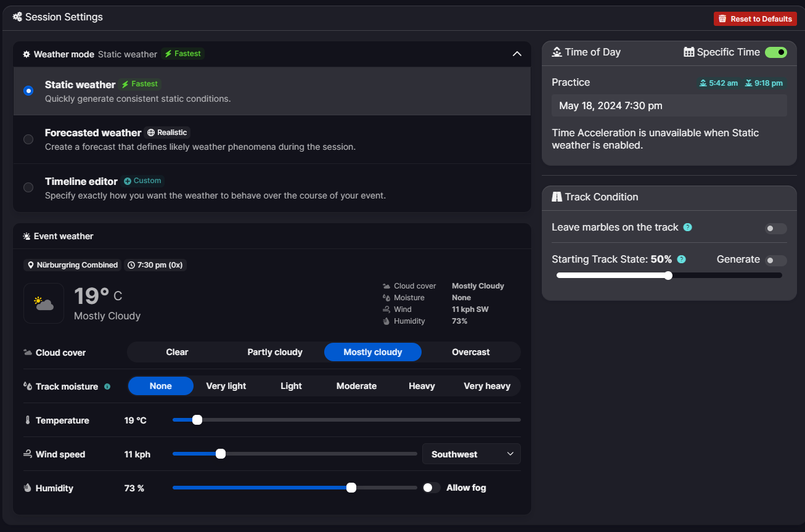The image size is (805, 532).
Task: Select Overcast cloud cover
Action: click(x=471, y=352)
